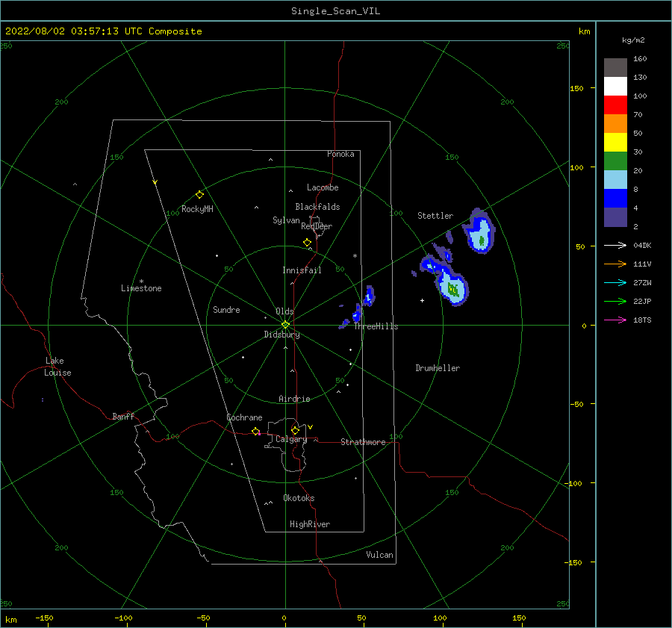Click the 160 value on color scale

coord(640,59)
